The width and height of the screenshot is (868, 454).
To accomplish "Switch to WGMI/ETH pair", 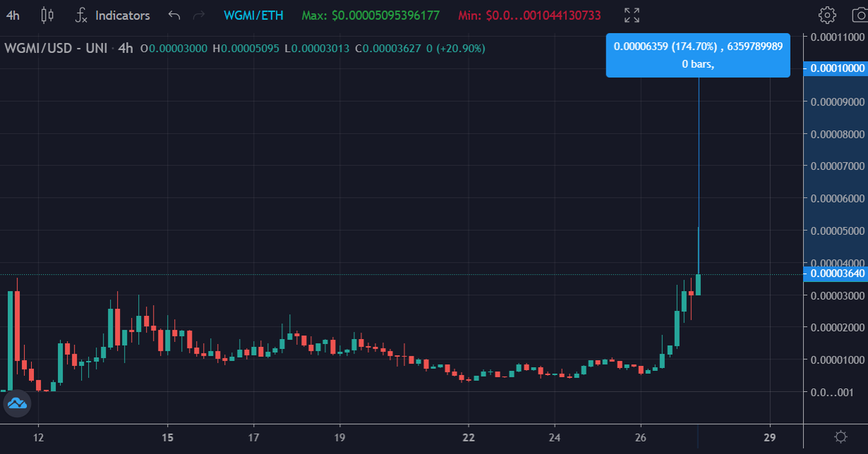I will [253, 15].
